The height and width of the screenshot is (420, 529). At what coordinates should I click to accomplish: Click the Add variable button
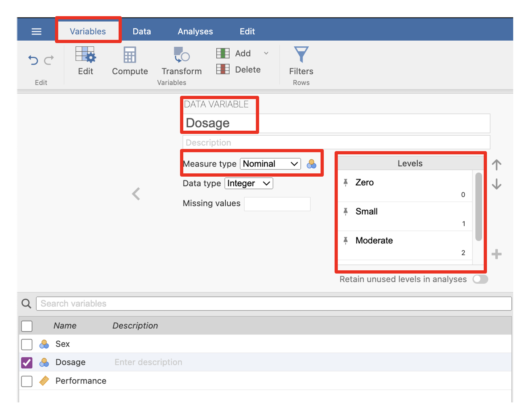point(234,53)
